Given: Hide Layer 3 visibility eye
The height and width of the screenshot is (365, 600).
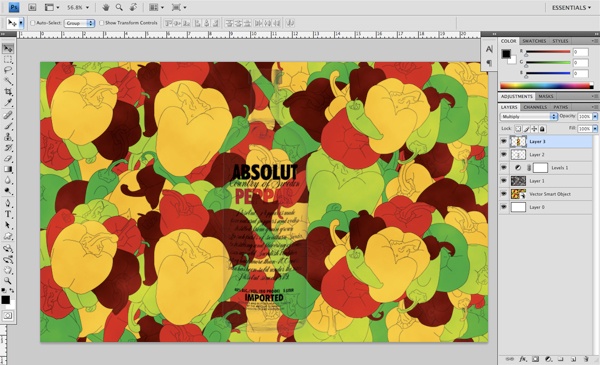Looking at the screenshot, I should coord(504,142).
